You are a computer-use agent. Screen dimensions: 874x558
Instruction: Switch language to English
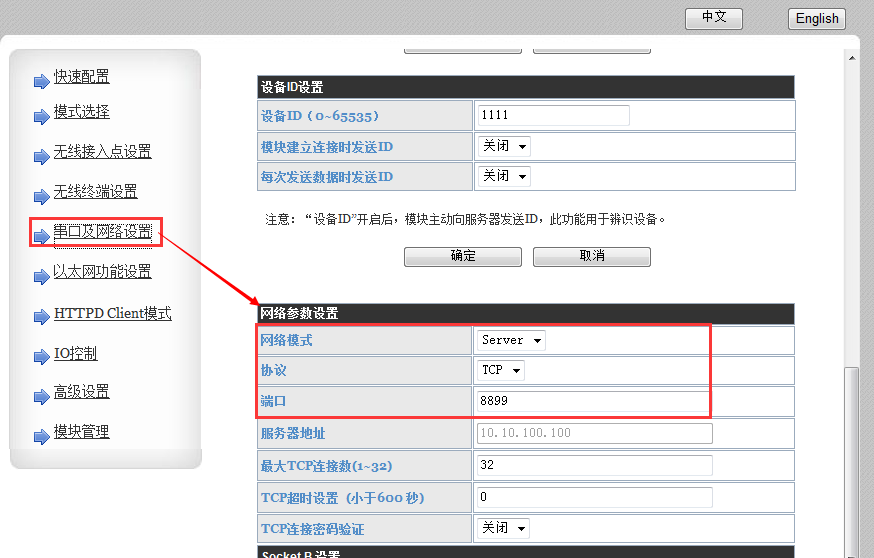click(x=817, y=18)
